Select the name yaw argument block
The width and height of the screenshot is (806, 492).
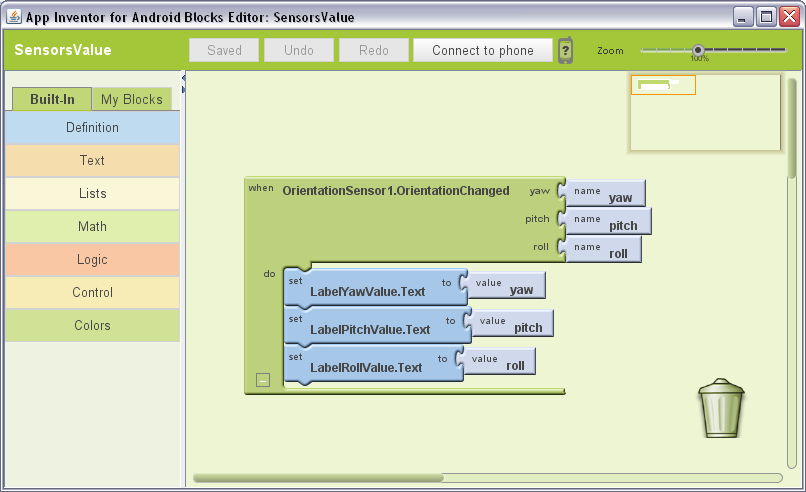click(x=605, y=193)
